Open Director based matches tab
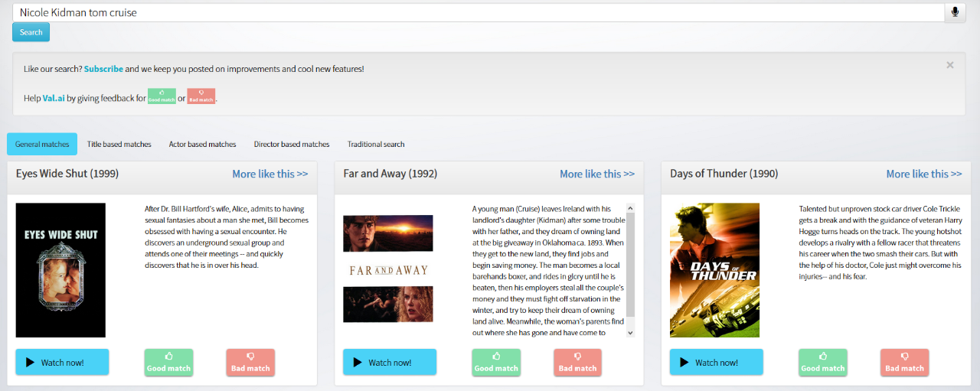980x391 pixels. click(x=292, y=144)
